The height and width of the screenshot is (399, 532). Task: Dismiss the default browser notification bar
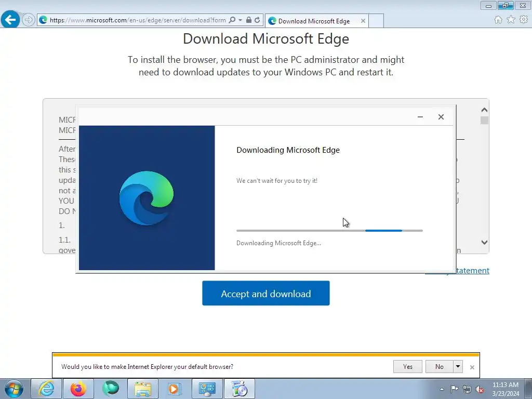(472, 367)
